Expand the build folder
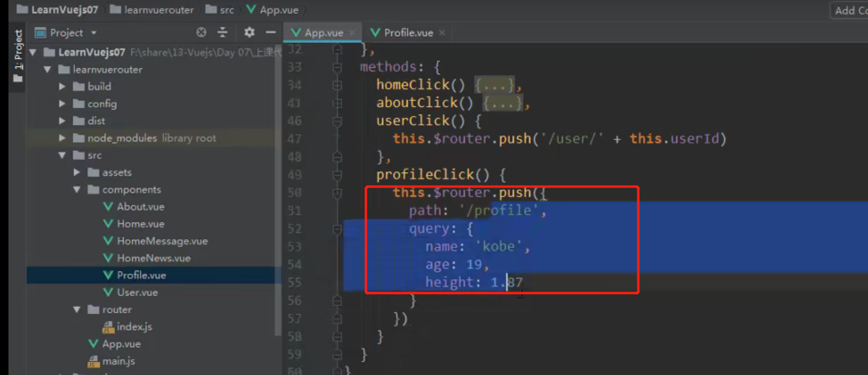Image resolution: width=868 pixels, height=375 pixels. (61, 86)
